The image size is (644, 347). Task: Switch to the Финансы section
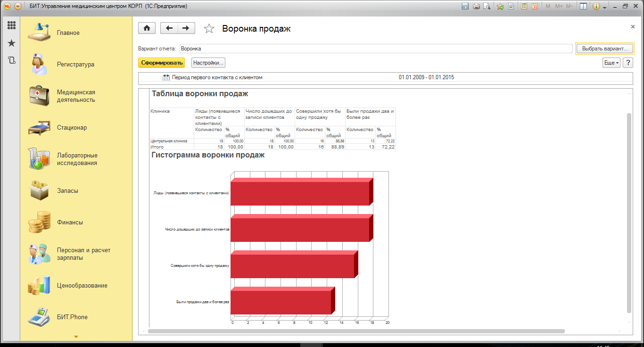pyautogui.click(x=70, y=223)
